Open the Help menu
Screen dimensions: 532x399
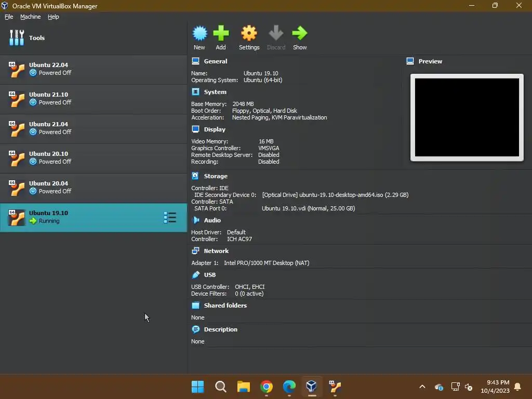point(54,17)
